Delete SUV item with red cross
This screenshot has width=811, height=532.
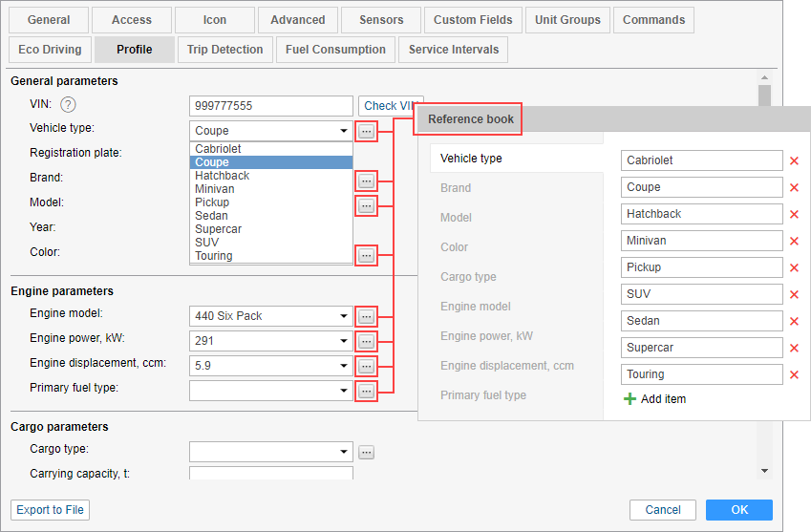coord(795,295)
